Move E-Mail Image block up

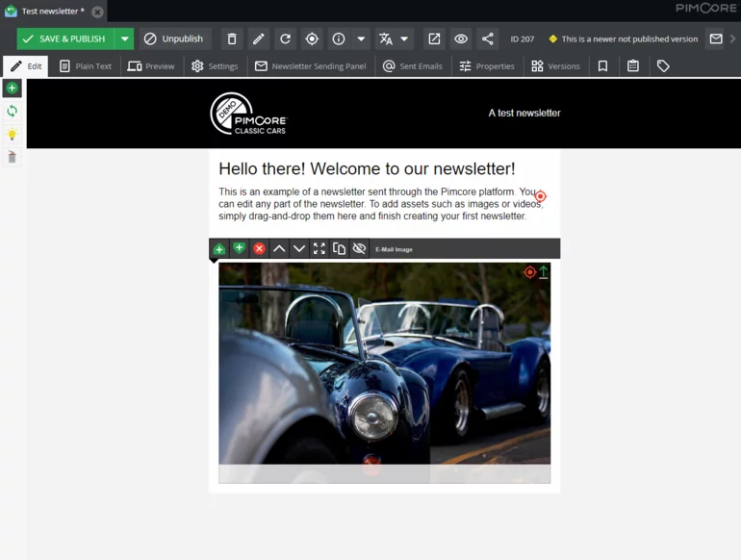pyautogui.click(x=279, y=248)
